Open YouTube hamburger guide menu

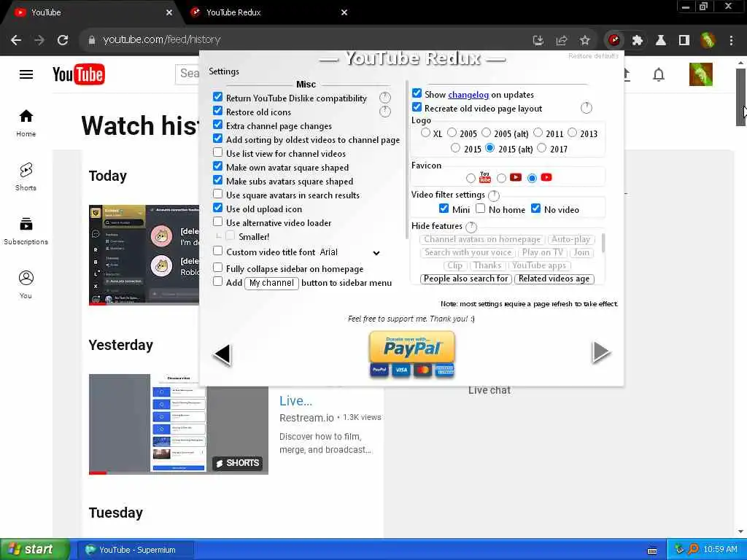26,74
